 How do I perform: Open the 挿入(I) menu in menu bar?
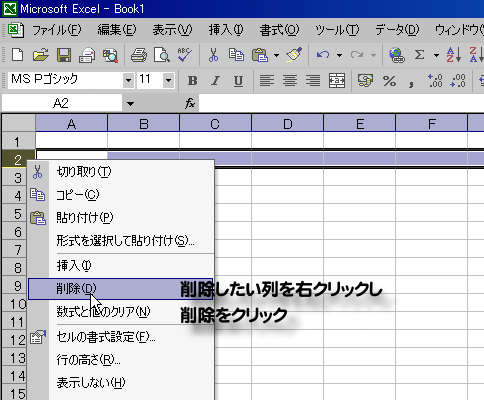coord(226,30)
